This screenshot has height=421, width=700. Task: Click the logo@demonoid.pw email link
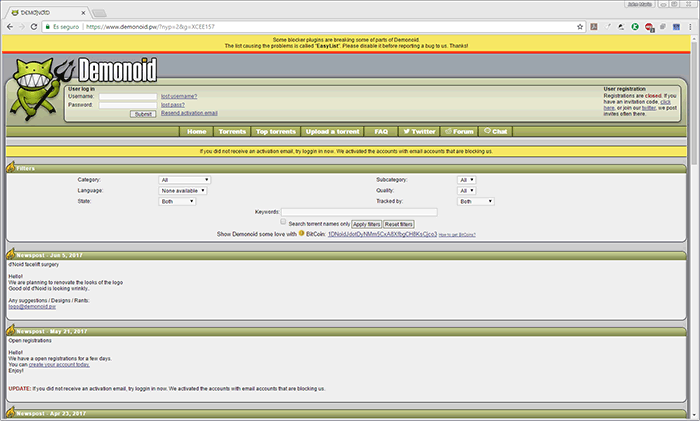click(x=32, y=307)
